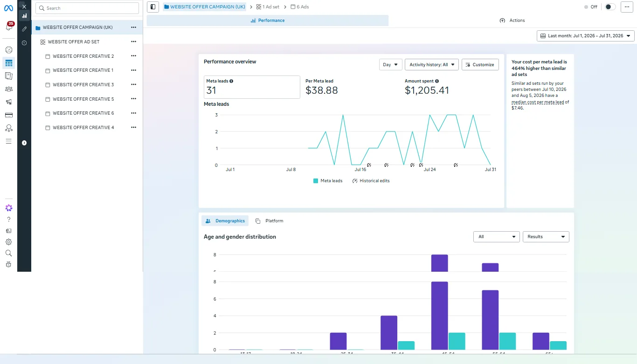Open Account overview gauge icon
The height and width of the screenshot is (364, 637).
click(x=8, y=50)
